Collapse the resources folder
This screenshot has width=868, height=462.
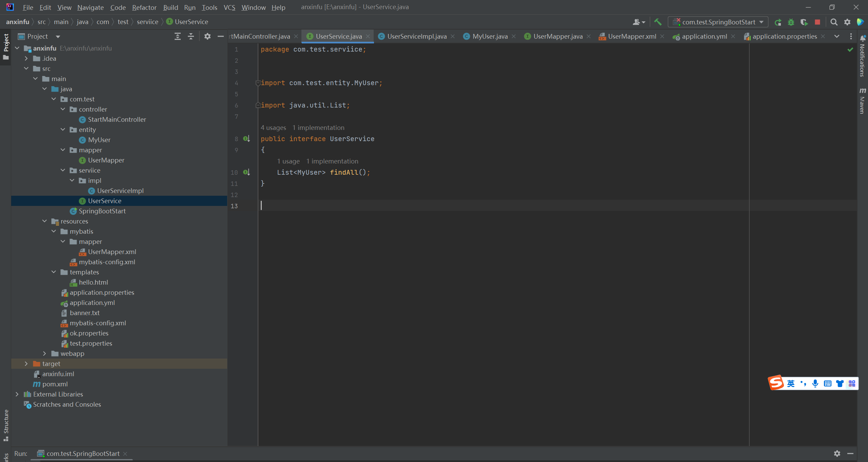click(x=44, y=221)
